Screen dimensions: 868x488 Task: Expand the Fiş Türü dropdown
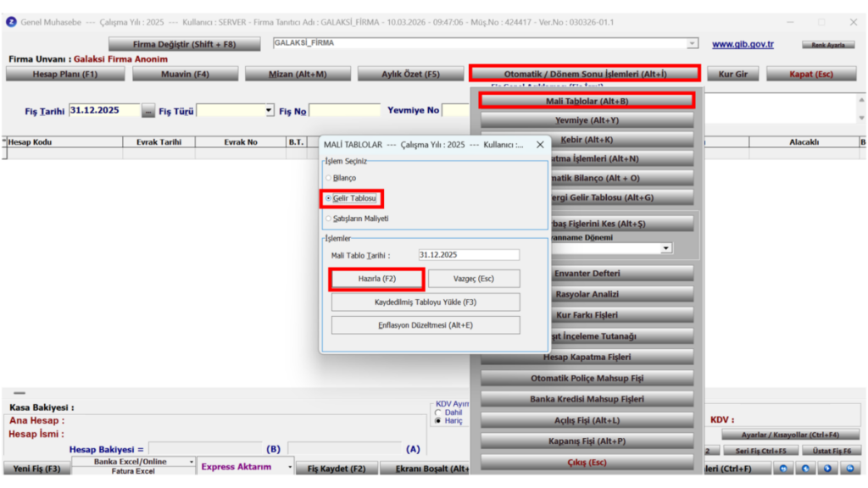(x=269, y=111)
